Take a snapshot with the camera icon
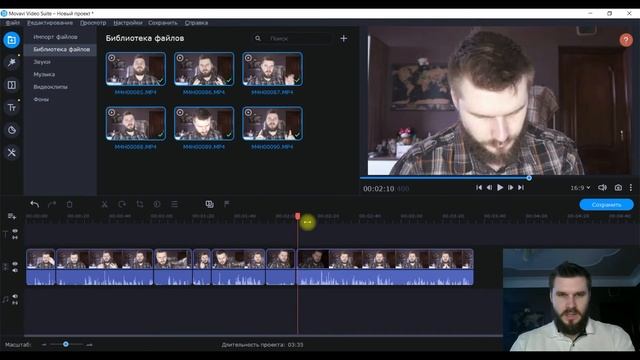Screen dimensions: 640x360 click(x=618, y=188)
